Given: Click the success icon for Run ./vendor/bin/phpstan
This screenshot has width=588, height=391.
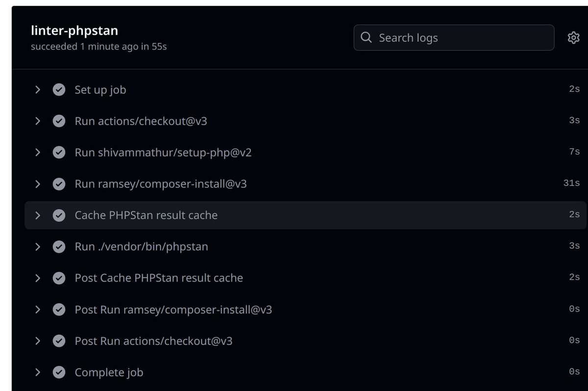Looking at the screenshot, I should click(x=59, y=246).
